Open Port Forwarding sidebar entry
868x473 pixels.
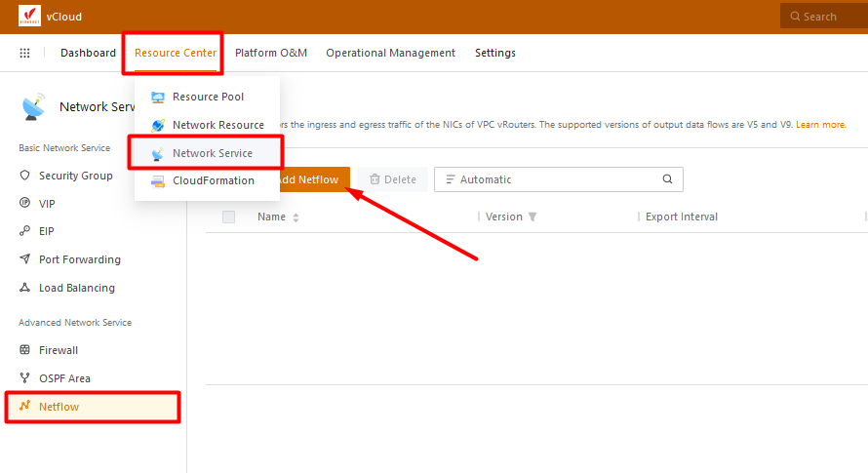pyautogui.click(x=79, y=259)
